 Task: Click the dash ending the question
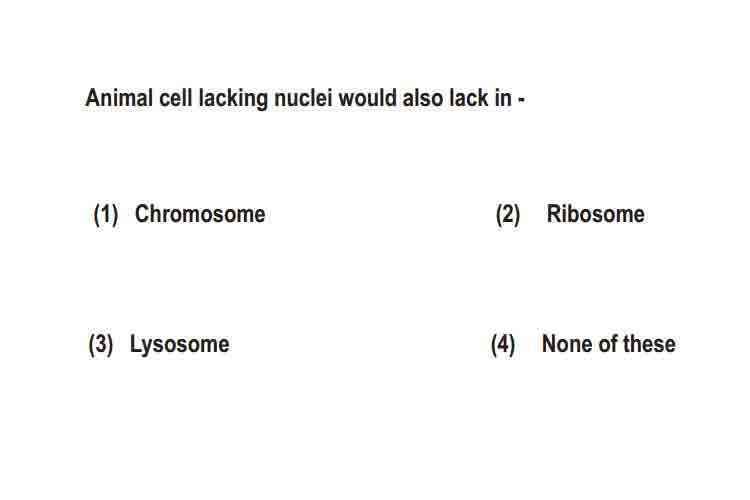click(521, 100)
